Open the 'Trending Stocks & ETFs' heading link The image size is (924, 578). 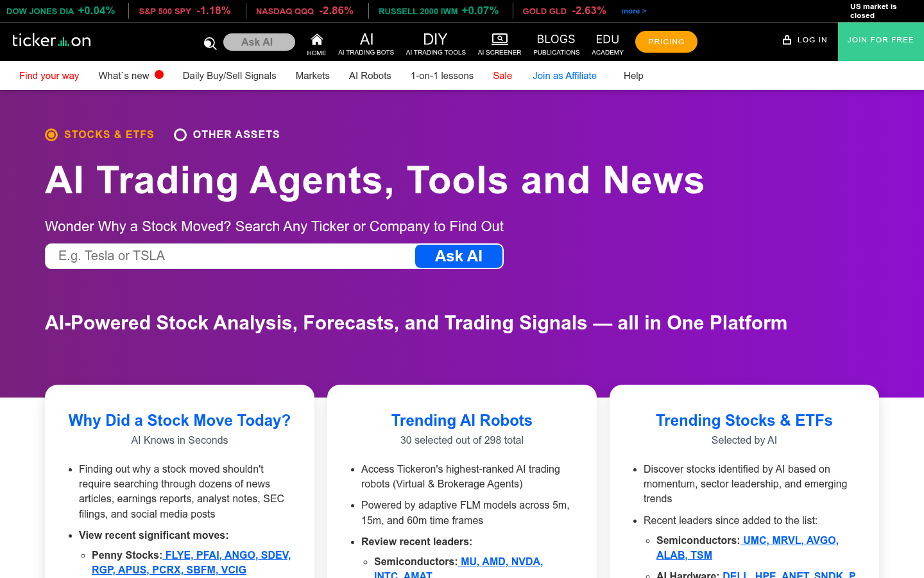744,421
